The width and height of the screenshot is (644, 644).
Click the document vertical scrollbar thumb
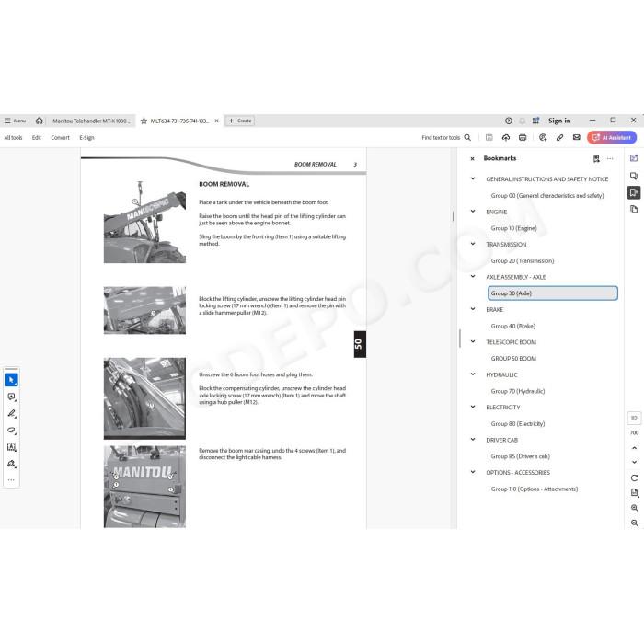pyautogui.click(x=453, y=216)
